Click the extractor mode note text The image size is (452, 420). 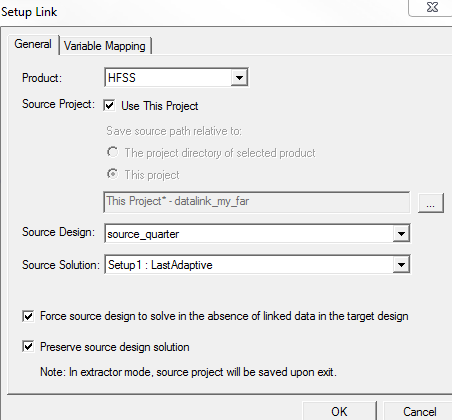coord(188,372)
